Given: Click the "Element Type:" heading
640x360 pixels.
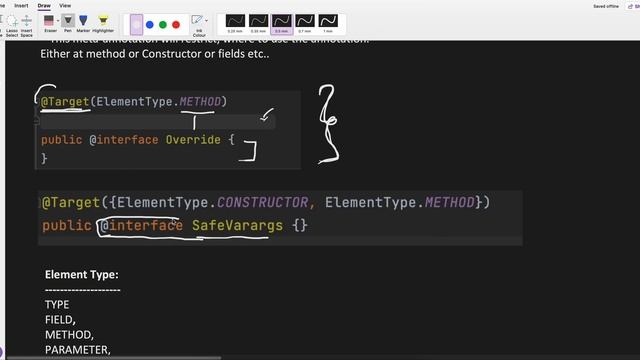Looking at the screenshot, I should tap(82, 275).
